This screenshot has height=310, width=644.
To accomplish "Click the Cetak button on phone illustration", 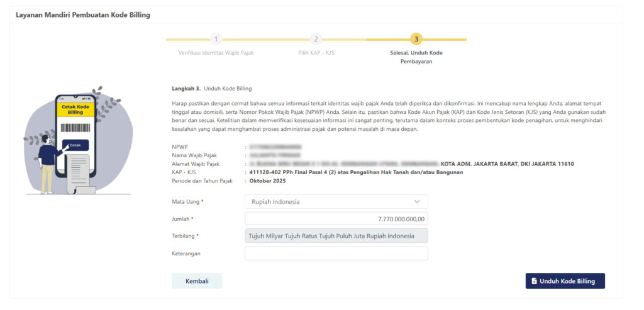I will [x=75, y=145].
